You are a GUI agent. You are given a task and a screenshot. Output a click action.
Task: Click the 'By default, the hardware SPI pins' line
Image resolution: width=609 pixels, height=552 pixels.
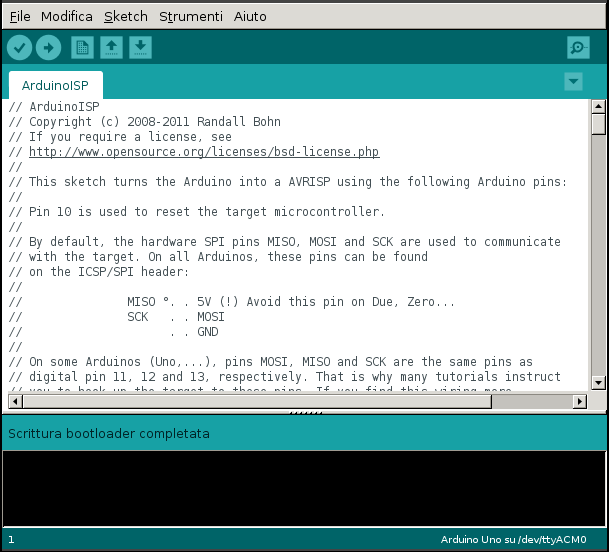coord(285,242)
